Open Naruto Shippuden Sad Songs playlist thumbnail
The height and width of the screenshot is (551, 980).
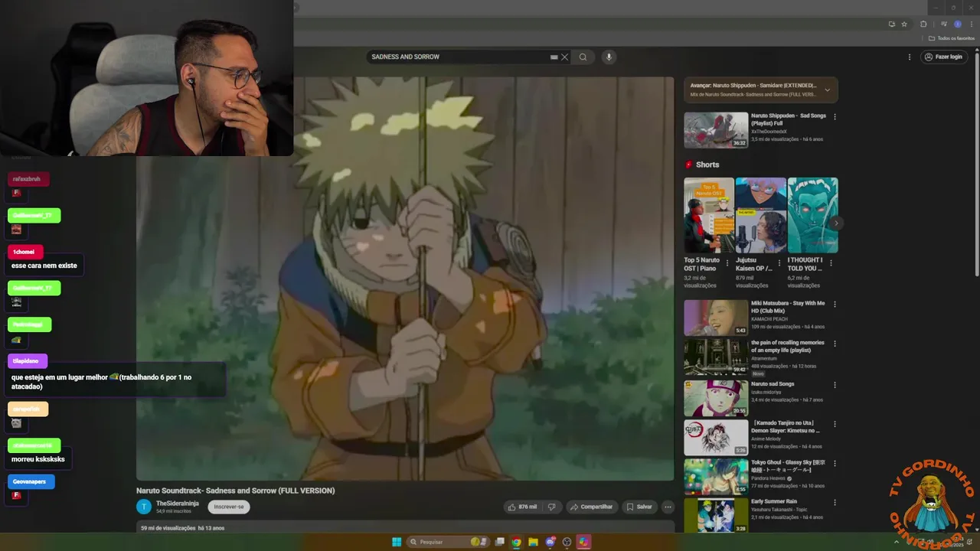pos(716,130)
